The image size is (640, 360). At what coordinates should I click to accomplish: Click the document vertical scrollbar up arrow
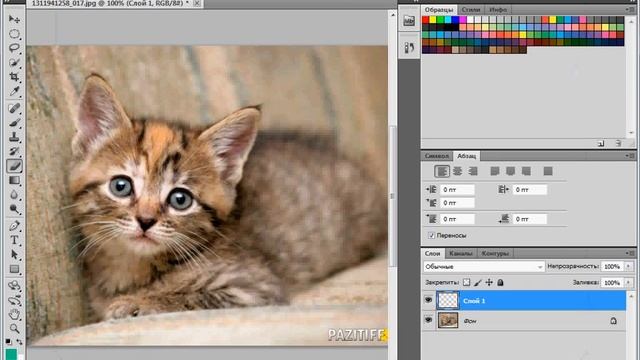(x=393, y=15)
